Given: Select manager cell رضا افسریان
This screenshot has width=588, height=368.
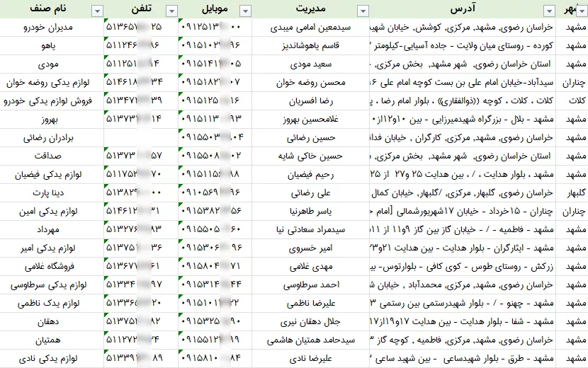Looking at the screenshot, I should click(311, 100).
